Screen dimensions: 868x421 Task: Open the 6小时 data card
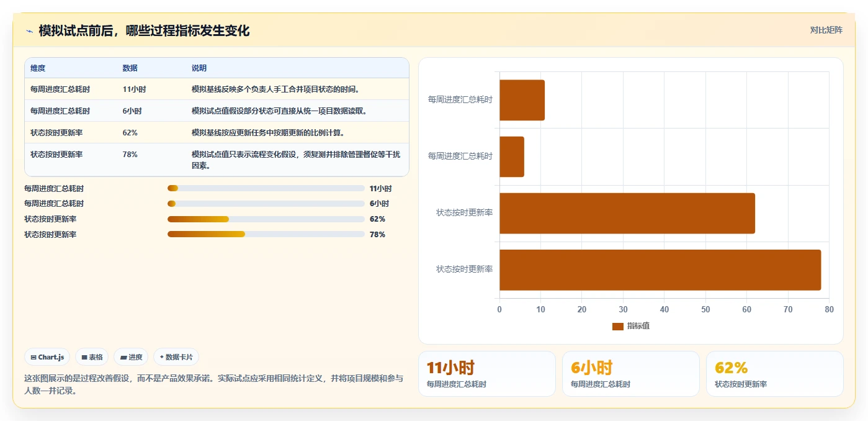[x=631, y=374]
